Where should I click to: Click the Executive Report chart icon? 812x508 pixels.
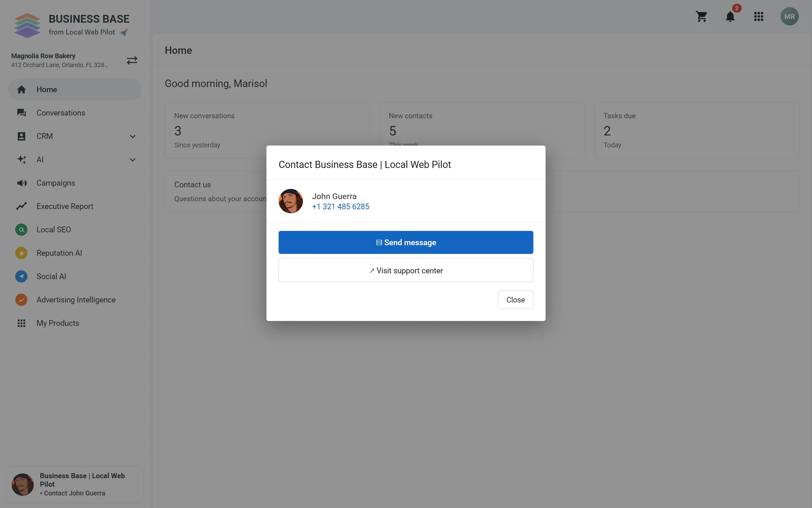(21, 206)
